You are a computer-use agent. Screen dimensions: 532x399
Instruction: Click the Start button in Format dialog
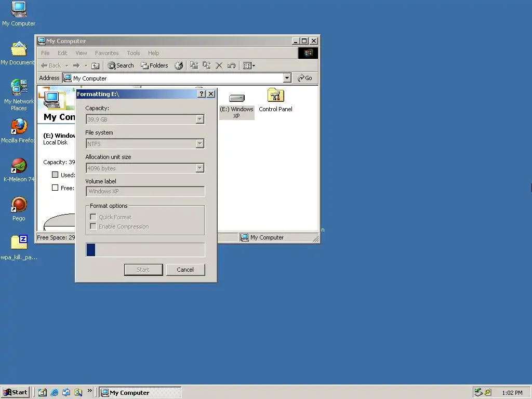coord(143,270)
